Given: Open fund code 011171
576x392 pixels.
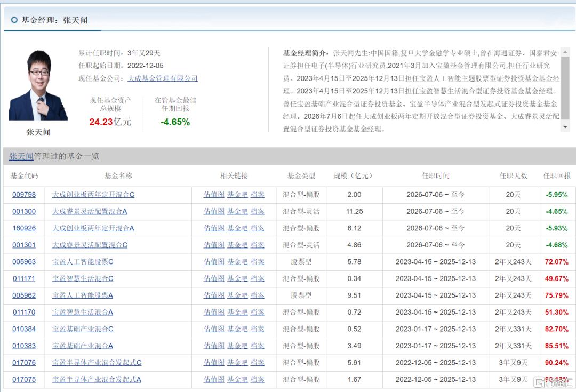Looking at the screenshot, I should [x=24, y=279].
